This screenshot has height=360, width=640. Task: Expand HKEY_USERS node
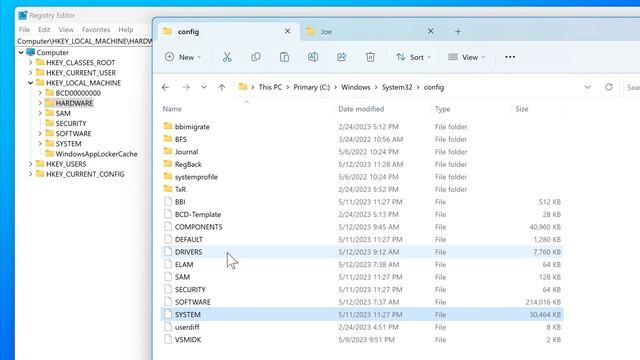tap(31, 164)
